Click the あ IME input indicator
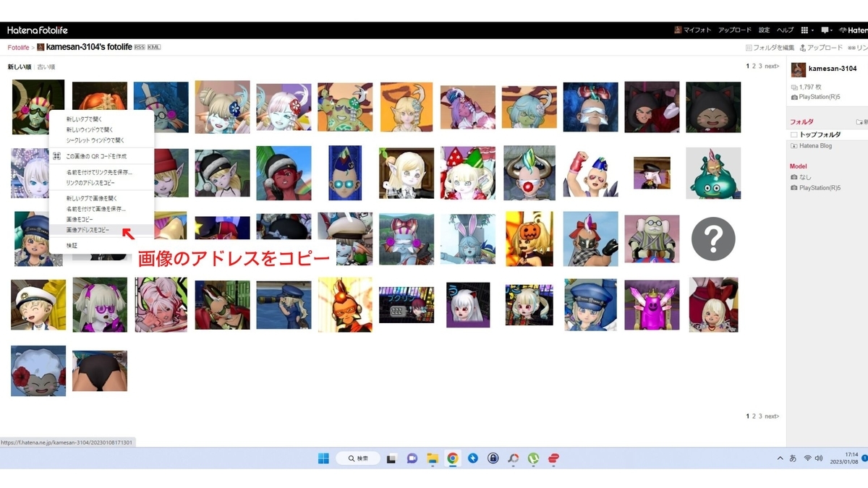This screenshot has width=868, height=488. coord(793,458)
